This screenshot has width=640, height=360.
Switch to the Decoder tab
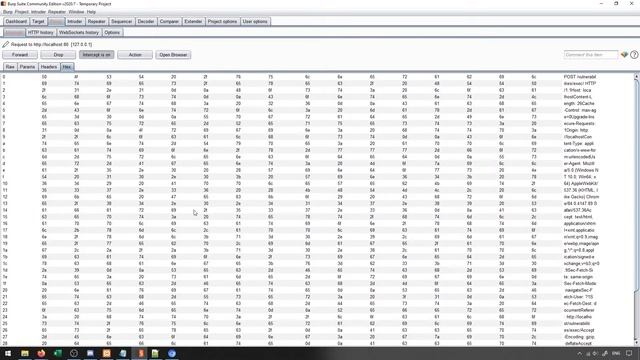pyautogui.click(x=146, y=21)
